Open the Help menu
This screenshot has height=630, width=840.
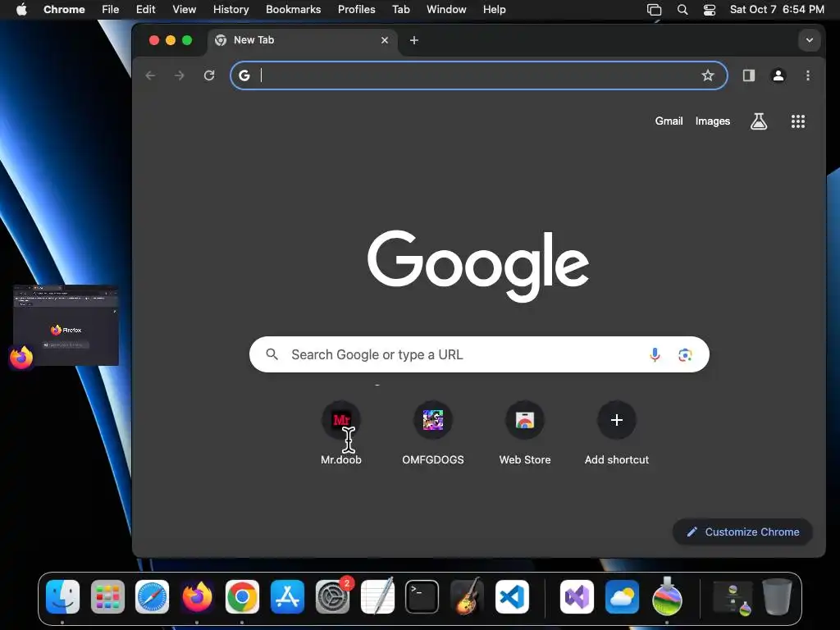point(494,10)
